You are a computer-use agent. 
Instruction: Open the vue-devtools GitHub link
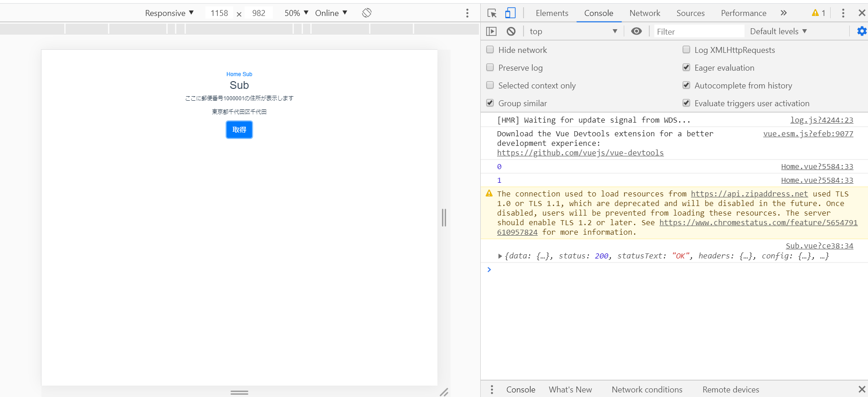[x=580, y=153]
